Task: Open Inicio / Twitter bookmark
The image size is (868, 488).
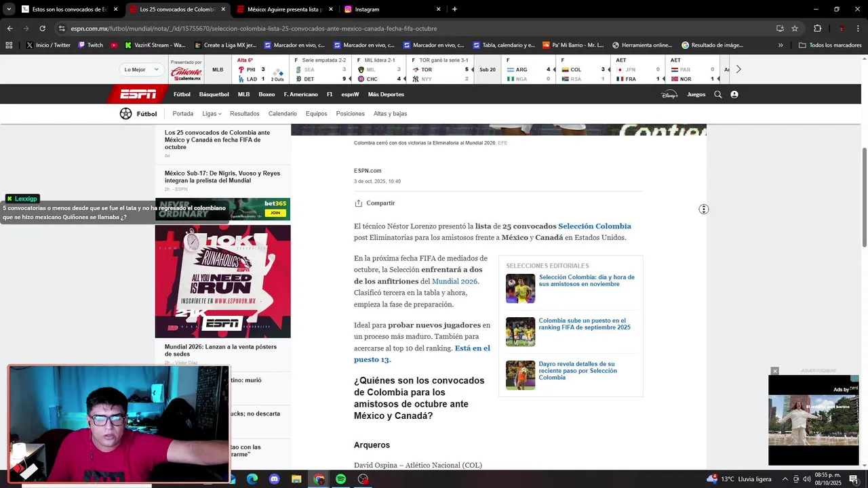Action: coord(48,45)
